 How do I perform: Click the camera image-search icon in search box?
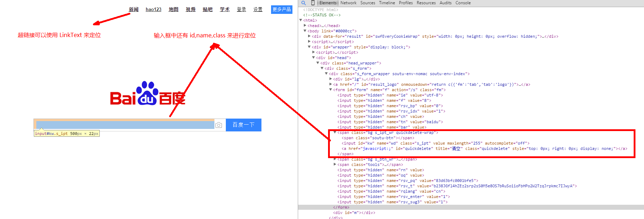tap(219, 125)
